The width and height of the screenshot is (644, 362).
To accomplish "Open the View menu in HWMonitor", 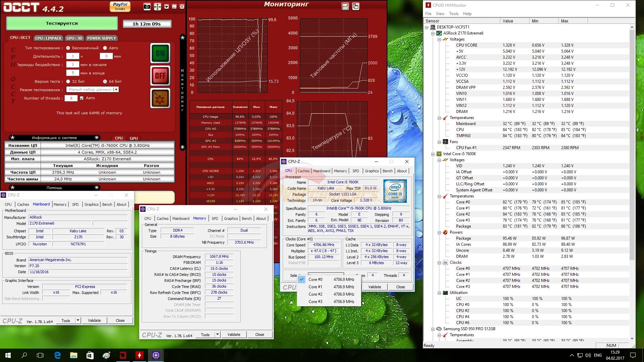I will [440, 14].
